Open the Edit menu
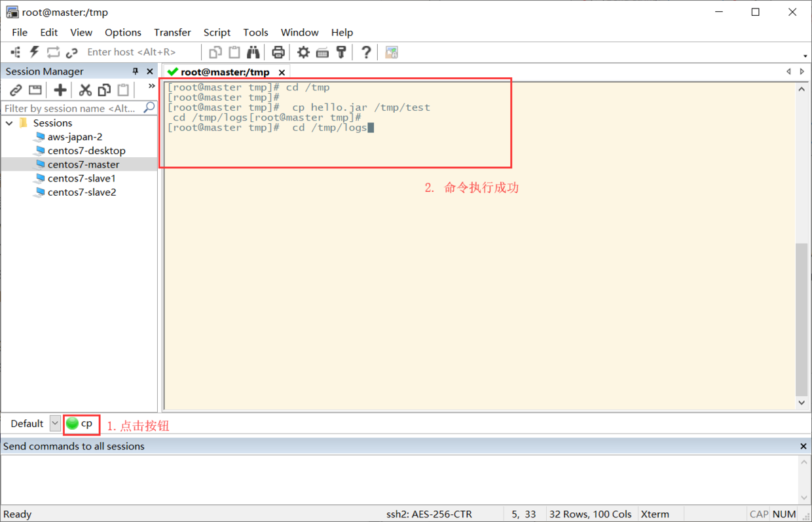The width and height of the screenshot is (812, 522). click(48, 32)
